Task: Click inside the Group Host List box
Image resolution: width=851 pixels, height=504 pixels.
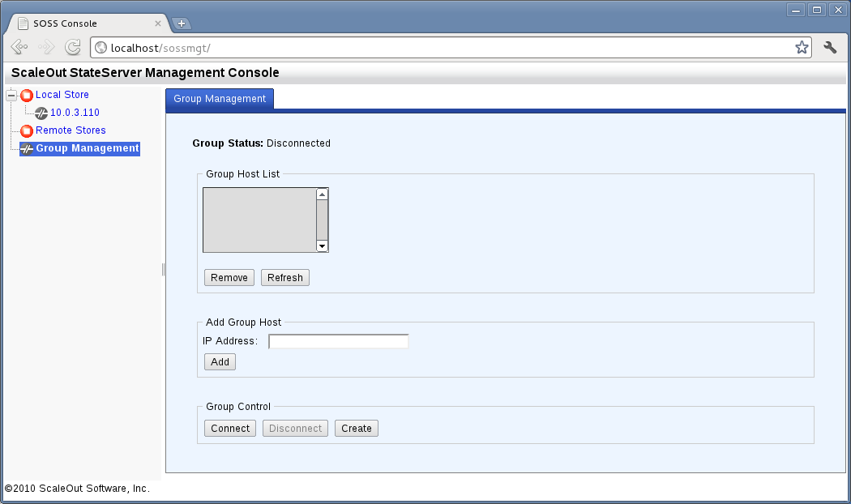Action: point(259,220)
